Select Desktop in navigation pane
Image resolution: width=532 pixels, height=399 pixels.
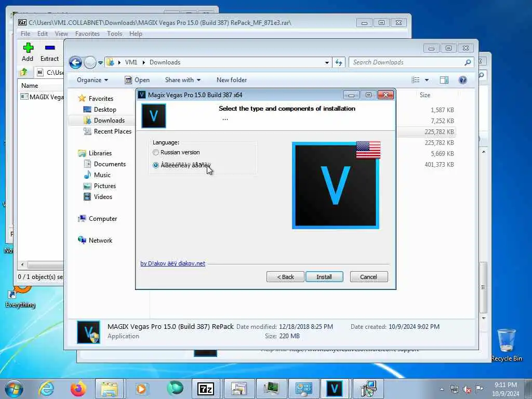(100, 110)
